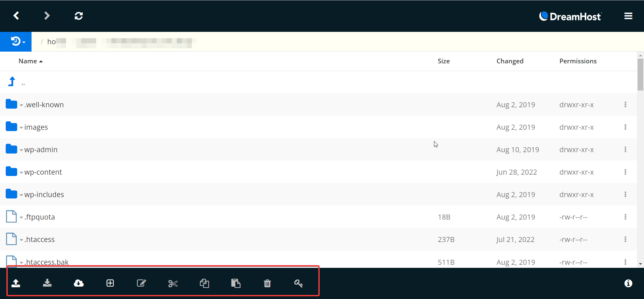Image resolution: width=644 pixels, height=299 pixels.
Task: Open more options for images row
Action: (625, 127)
